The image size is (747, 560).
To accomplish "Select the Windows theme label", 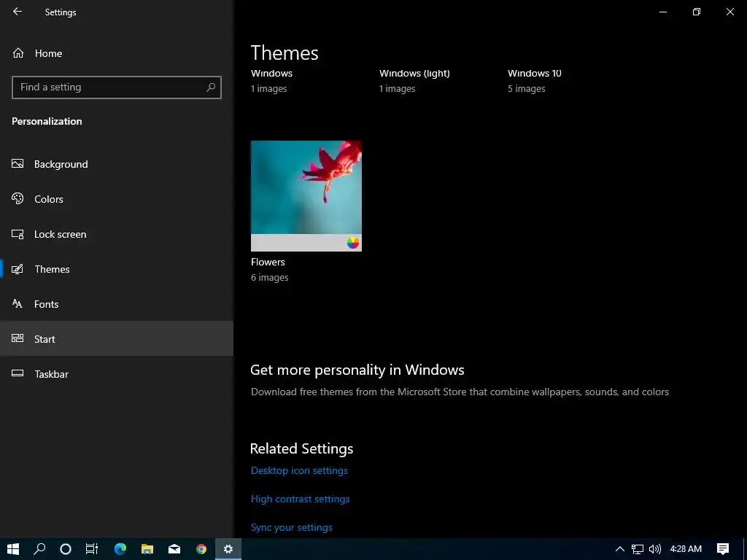I will [x=271, y=74].
